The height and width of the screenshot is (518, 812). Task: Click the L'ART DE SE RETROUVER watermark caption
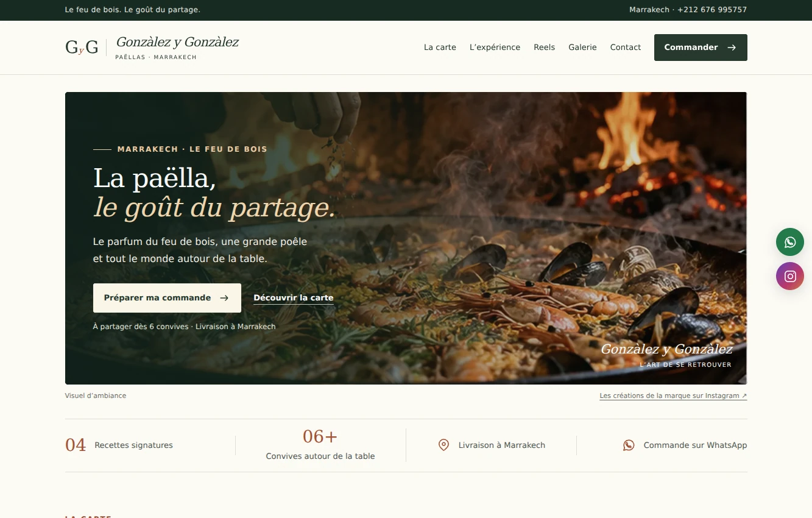(x=685, y=365)
